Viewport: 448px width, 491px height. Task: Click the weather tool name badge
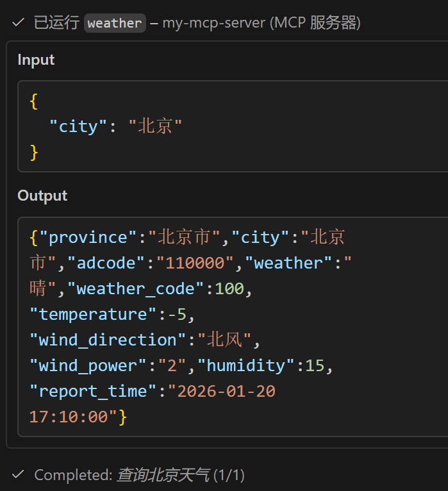(115, 23)
